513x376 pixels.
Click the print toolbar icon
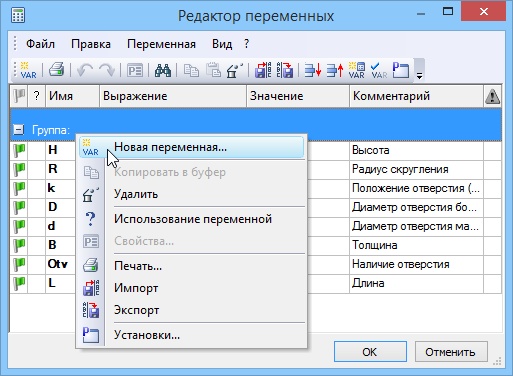pyautogui.click(x=56, y=70)
